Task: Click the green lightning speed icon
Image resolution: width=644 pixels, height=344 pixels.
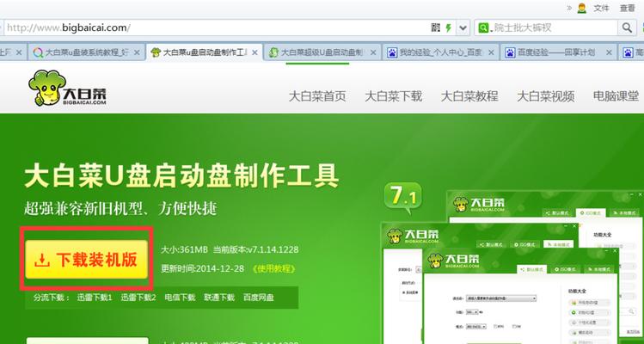Action: [449, 28]
